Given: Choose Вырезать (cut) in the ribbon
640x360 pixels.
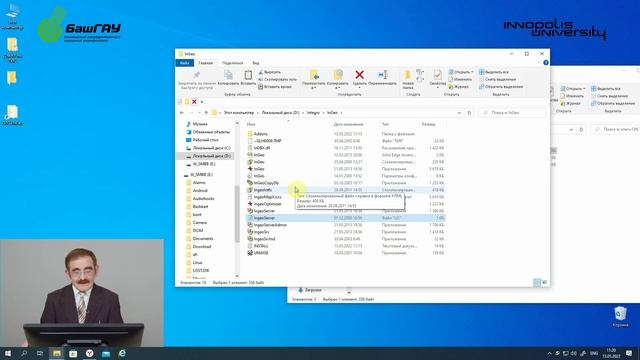Looking at the screenshot, I should coord(270,72).
